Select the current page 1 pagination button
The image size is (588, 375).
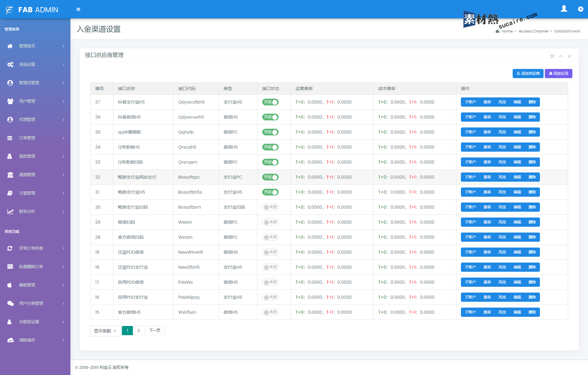(x=127, y=331)
